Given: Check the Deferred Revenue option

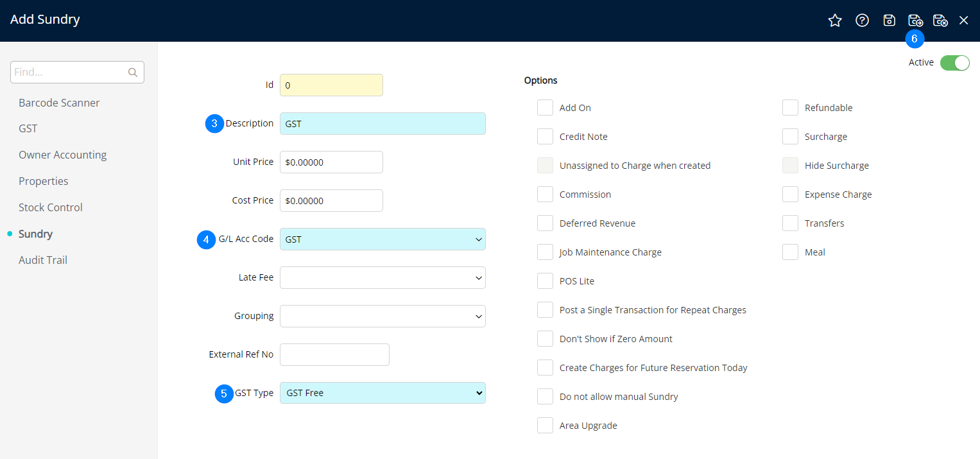Looking at the screenshot, I should (x=545, y=223).
